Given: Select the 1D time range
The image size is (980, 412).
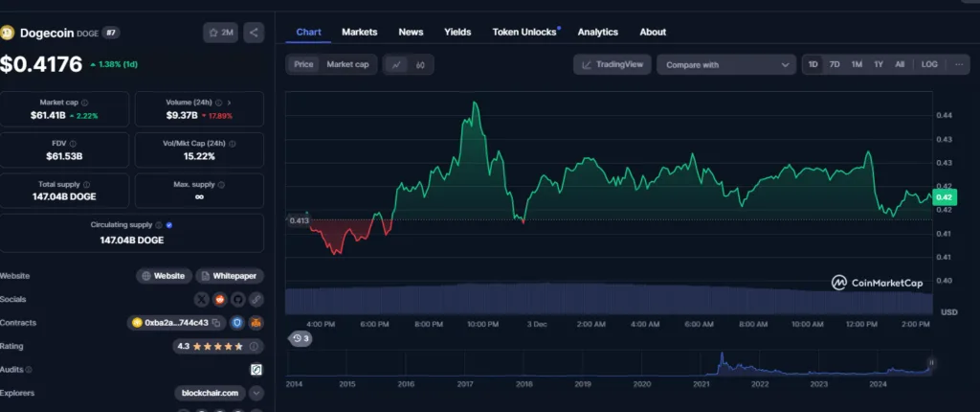Looking at the screenshot, I should point(813,64).
